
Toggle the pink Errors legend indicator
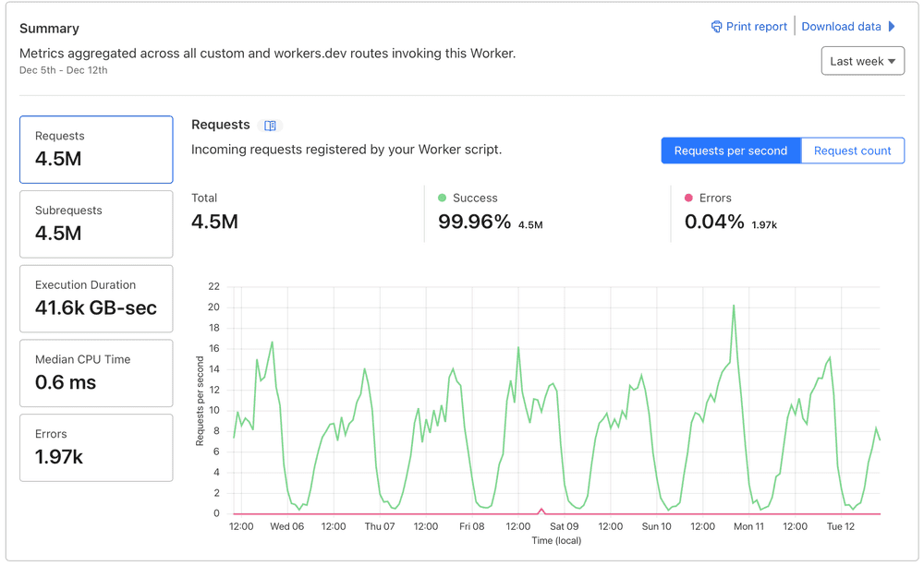(x=689, y=198)
